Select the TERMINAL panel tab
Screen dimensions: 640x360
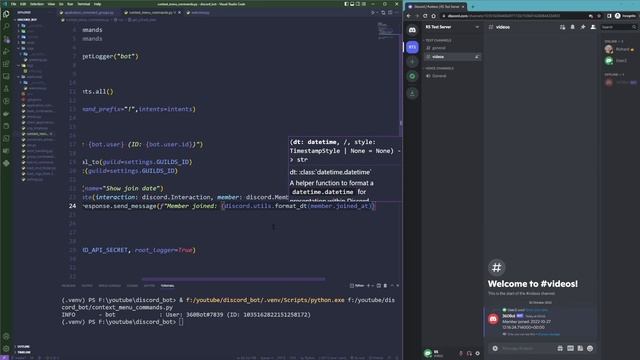tap(167, 286)
